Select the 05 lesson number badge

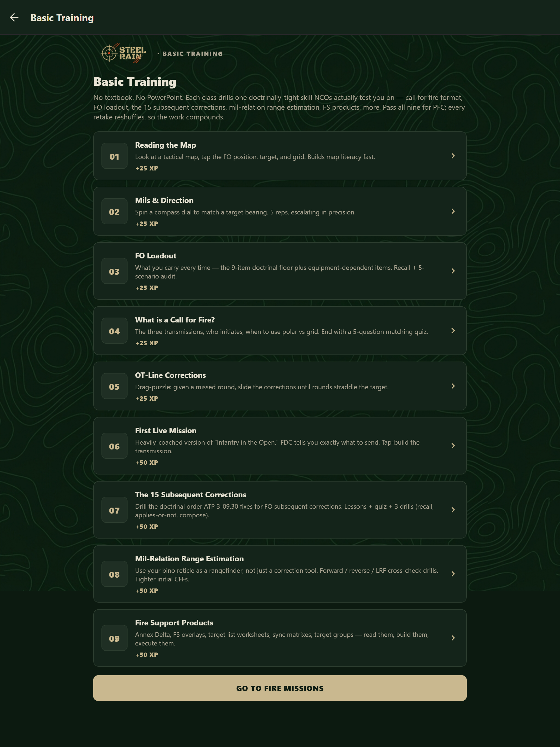114,386
